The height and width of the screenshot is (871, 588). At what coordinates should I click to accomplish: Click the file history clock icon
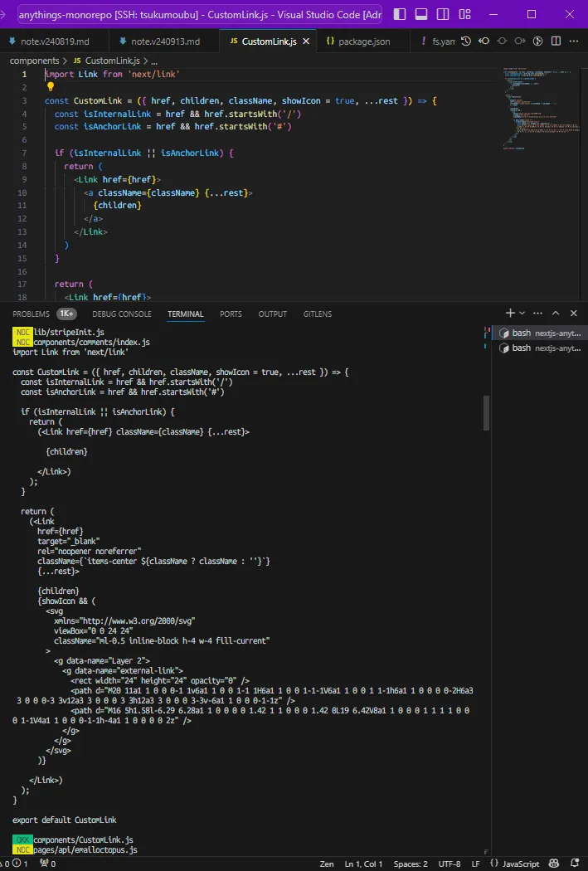(466, 41)
